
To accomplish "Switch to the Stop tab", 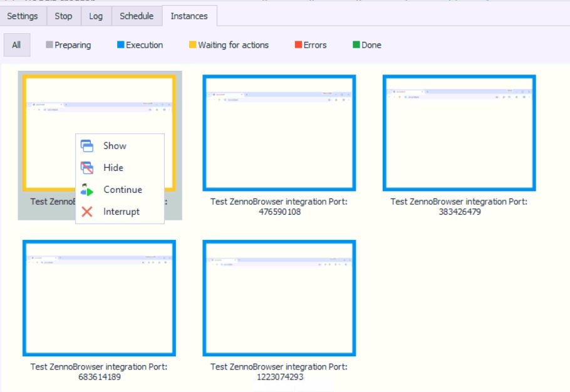I will point(63,16).
